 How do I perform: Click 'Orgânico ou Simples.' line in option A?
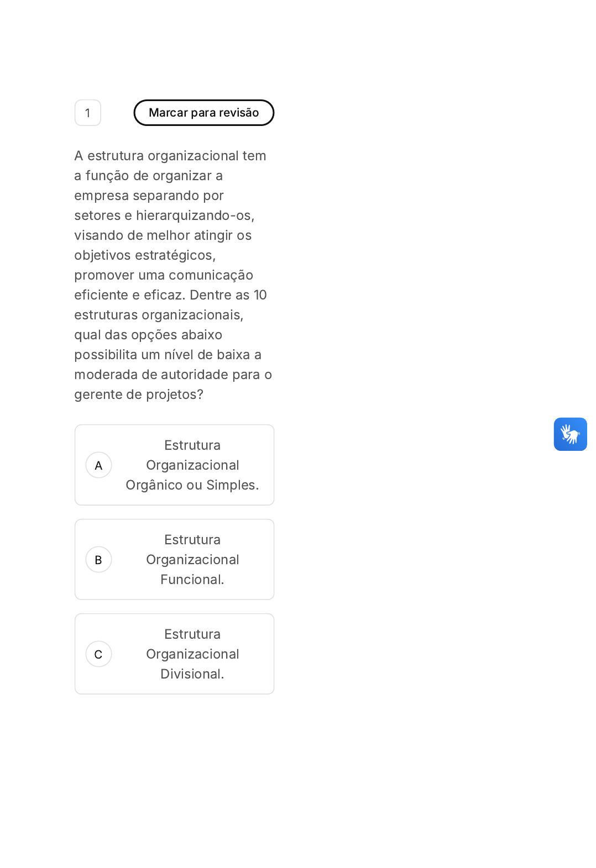click(192, 485)
